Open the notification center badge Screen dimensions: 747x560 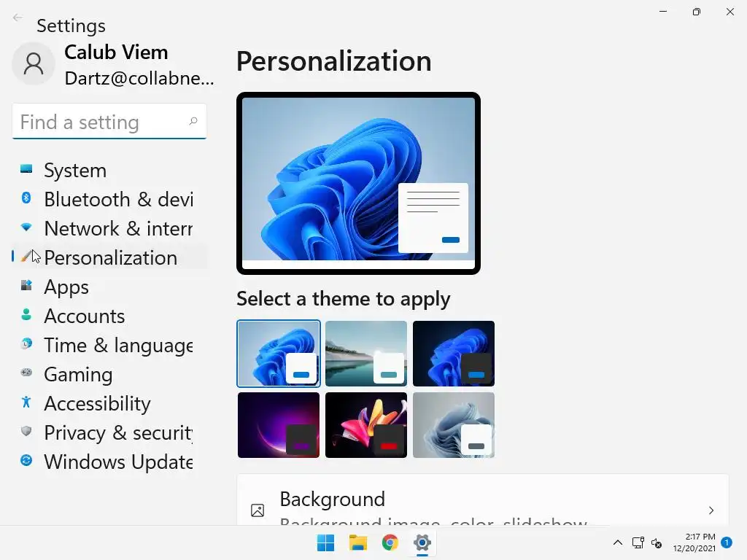(727, 542)
